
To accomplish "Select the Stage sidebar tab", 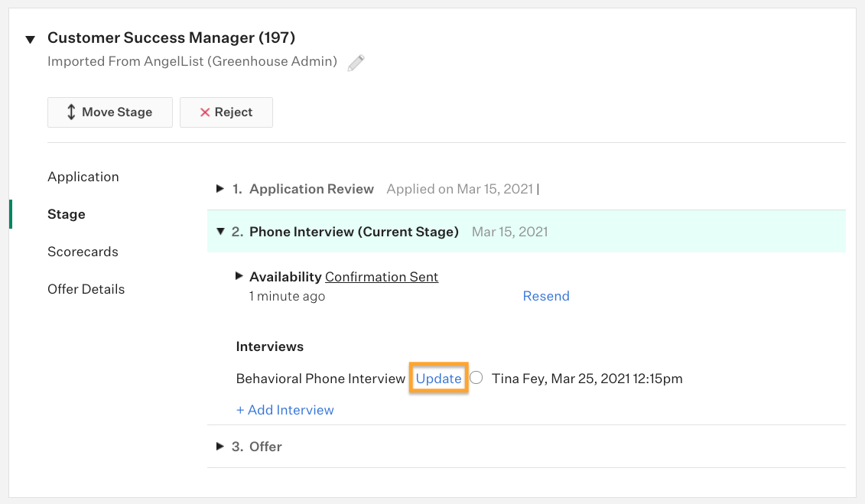I will tap(67, 214).
